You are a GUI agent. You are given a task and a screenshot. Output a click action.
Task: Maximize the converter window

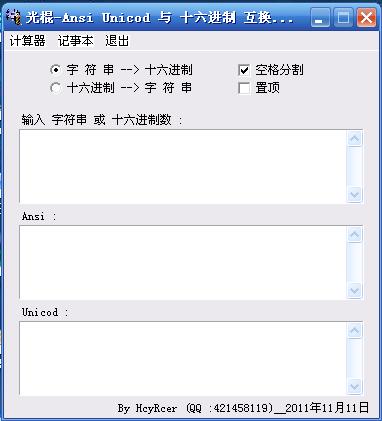(343, 17)
